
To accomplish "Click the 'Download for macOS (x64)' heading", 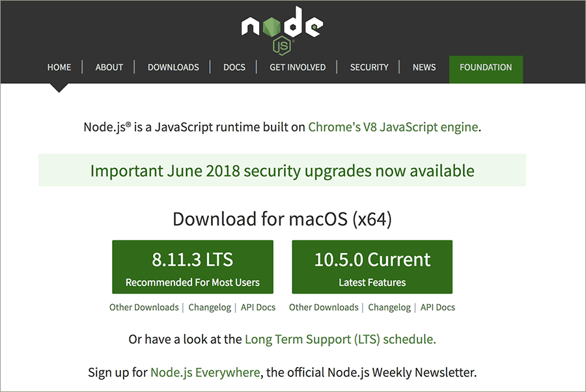I will click(x=282, y=219).
